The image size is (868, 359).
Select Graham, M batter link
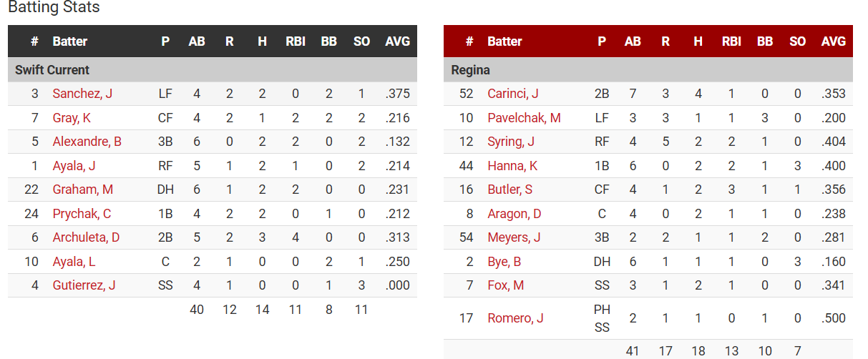pyautogui.click(x=83, y=190)
